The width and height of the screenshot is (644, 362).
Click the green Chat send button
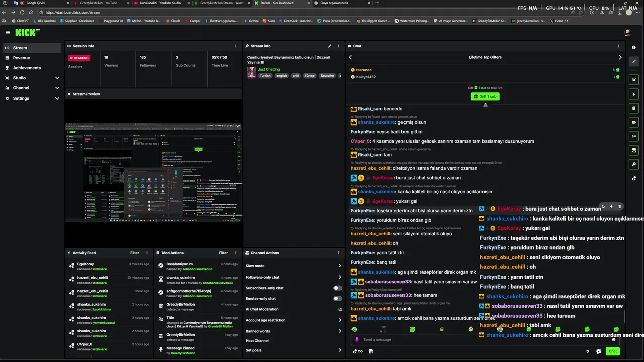click(612, 351)
